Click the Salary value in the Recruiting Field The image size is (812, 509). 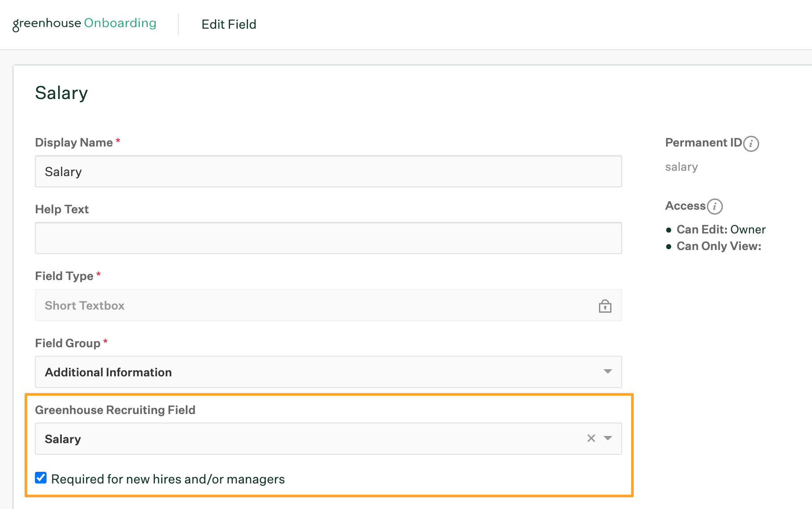pos(63,439)
